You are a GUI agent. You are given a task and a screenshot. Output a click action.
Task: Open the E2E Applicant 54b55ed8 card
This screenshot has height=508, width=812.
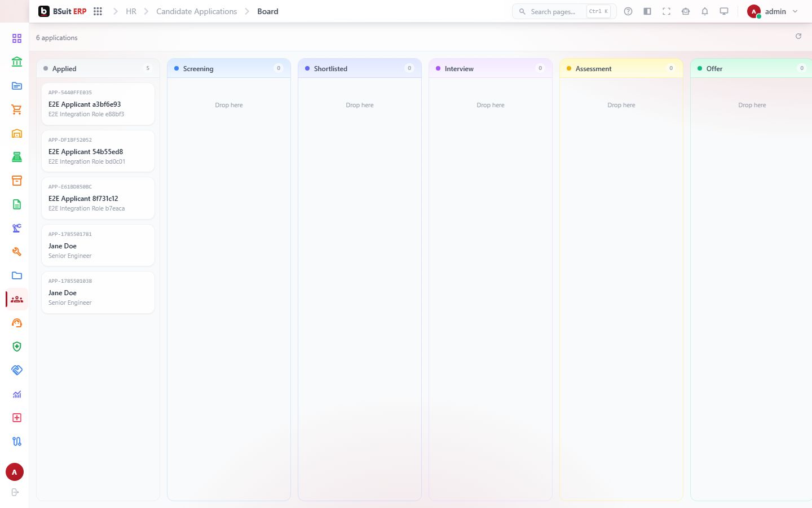coord(98,151)
